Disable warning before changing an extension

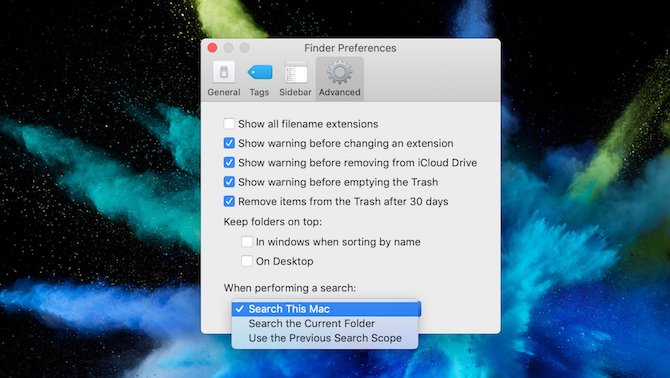click(229, 143)
